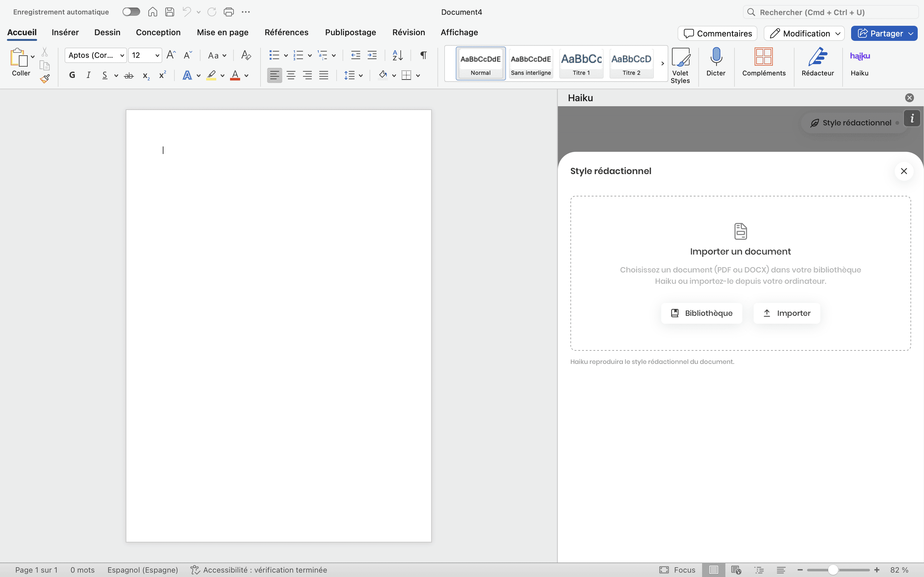Click the Haiku add-in ribbon icon
The image size is (924, 577).
click(860, 57)
